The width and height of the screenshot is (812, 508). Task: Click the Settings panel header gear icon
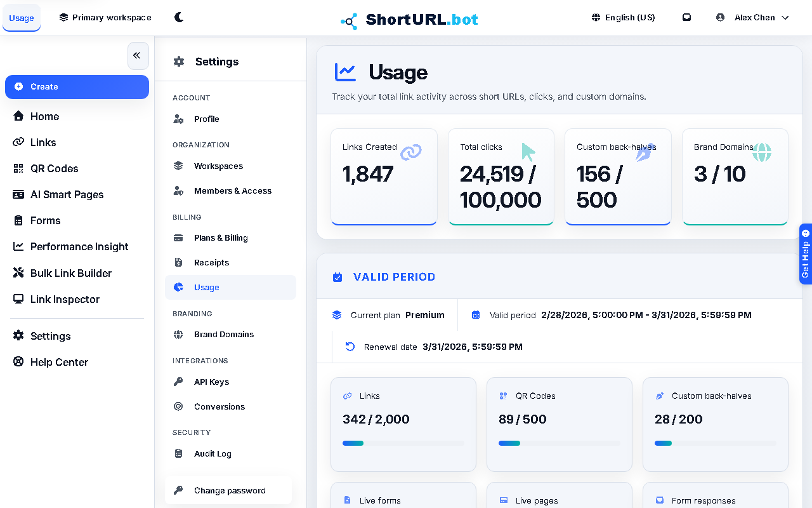(x=179, y=62)
